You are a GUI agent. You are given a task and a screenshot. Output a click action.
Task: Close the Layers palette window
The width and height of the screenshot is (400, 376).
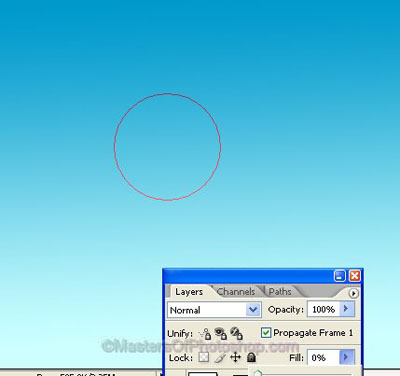click(355, 276)
